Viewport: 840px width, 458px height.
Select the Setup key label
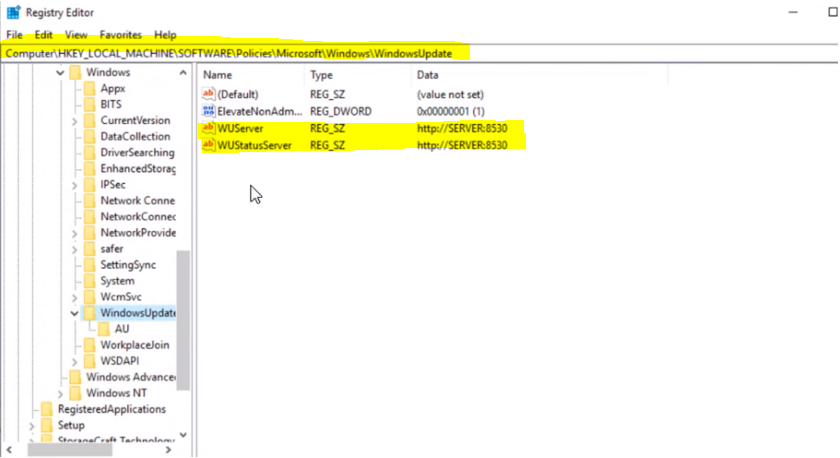click(71, 425)
